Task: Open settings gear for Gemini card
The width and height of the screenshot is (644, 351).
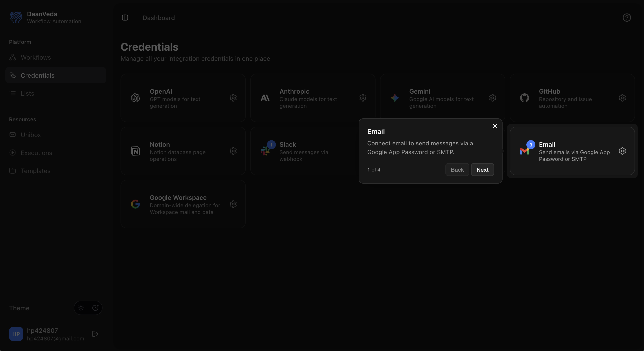Action: click(x=492, y=98)
